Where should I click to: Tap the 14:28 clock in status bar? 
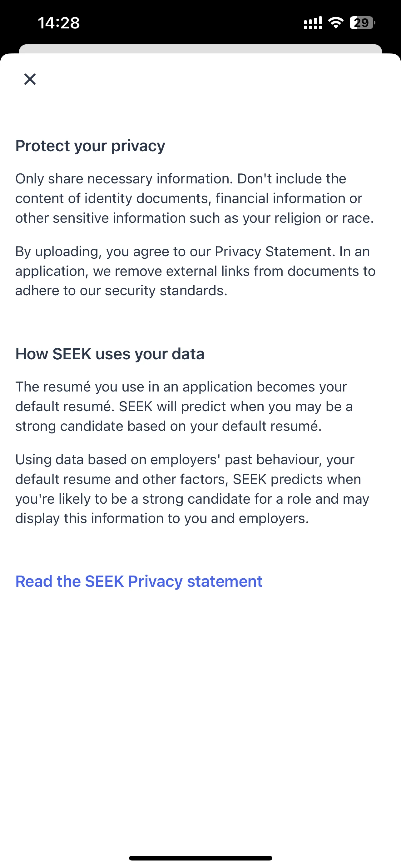click(59, 23)
